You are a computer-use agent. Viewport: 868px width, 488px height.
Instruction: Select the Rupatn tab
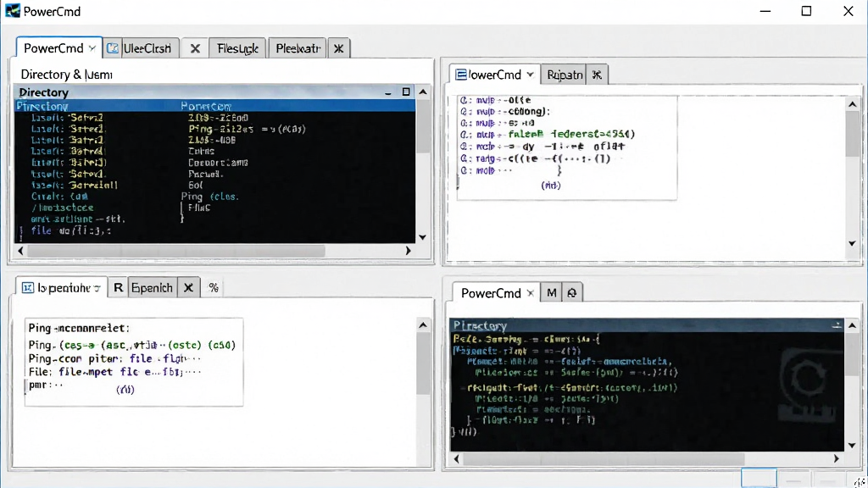[x=564, y=75]
